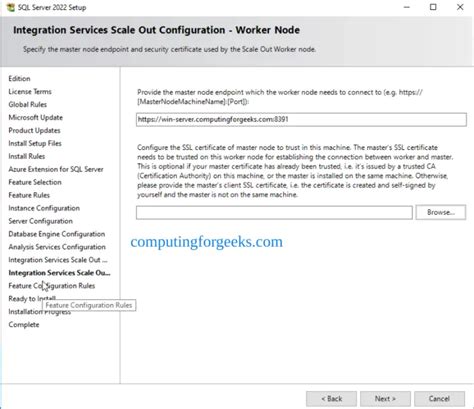Click the 'Specify the master node endpoint' subtitle
This screenshot has width=474, height=409.
click(169, 49)
